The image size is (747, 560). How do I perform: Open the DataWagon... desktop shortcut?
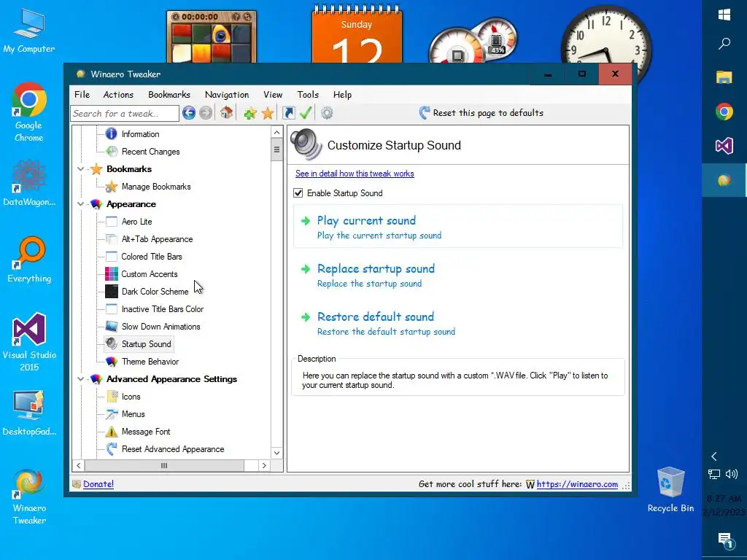(x=29, y=183)
